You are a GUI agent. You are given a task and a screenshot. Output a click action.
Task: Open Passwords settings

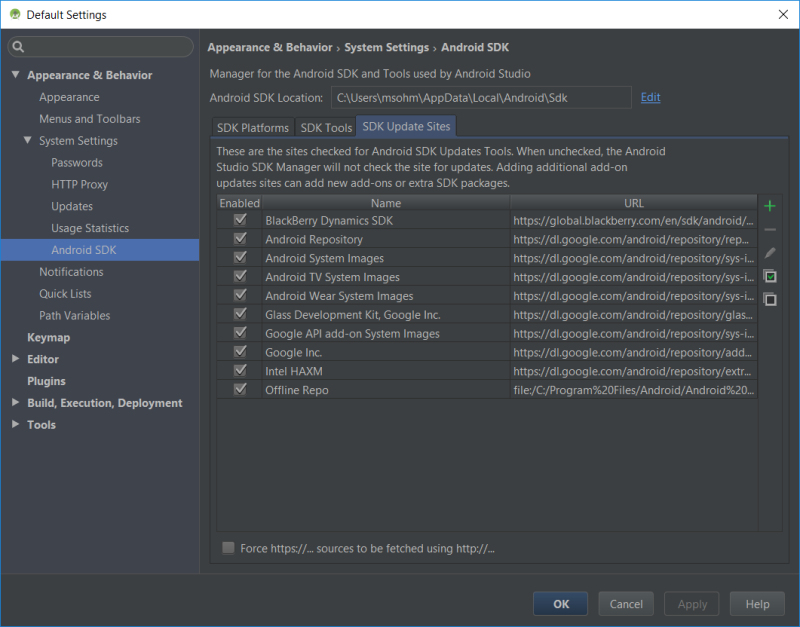(x=77, y=163)
